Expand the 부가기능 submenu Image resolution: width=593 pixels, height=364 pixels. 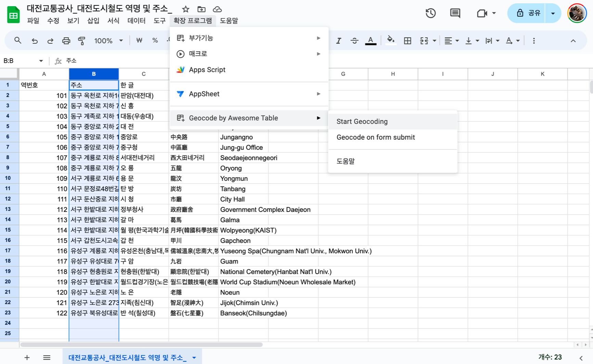[x=249, y=38]
